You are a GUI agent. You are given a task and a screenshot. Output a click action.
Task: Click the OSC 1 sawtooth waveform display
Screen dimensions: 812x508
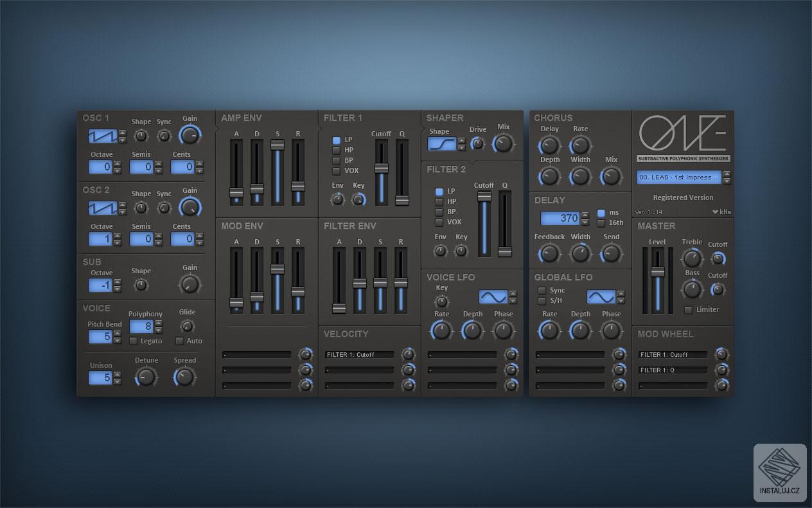coord(103,136)
